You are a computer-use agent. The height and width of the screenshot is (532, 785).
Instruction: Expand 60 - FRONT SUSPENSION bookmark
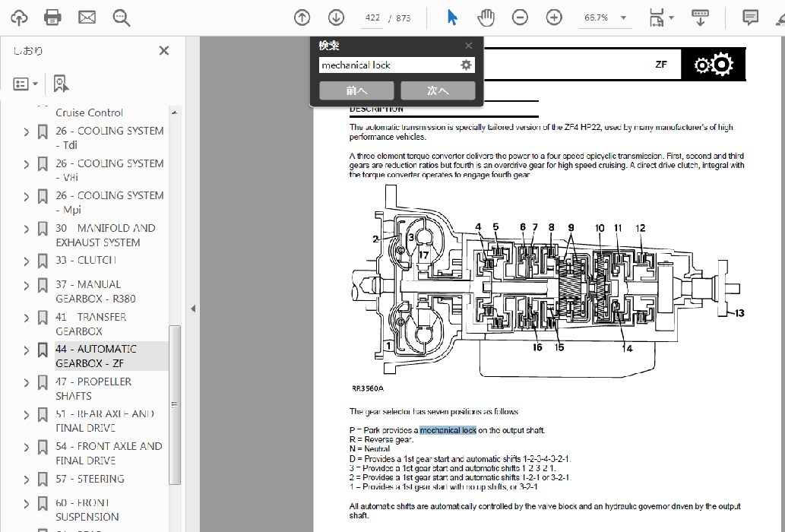point(27,504)
